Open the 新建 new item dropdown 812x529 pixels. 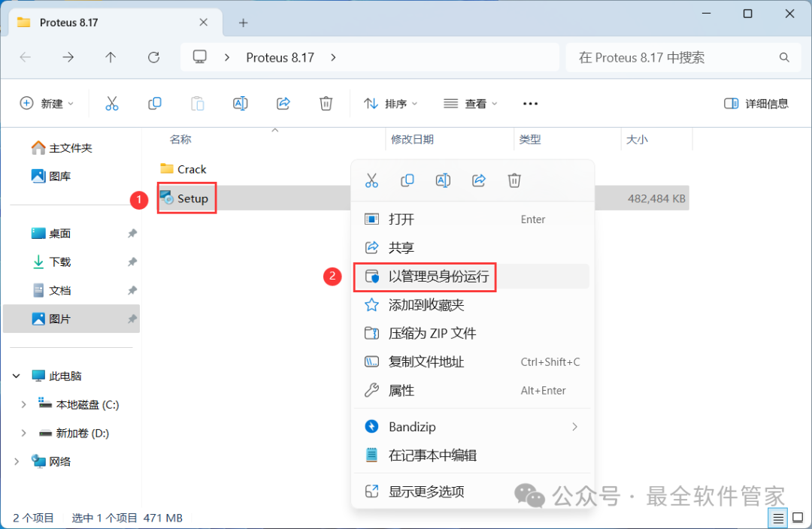pyautogui.click(x=47, y=104)
